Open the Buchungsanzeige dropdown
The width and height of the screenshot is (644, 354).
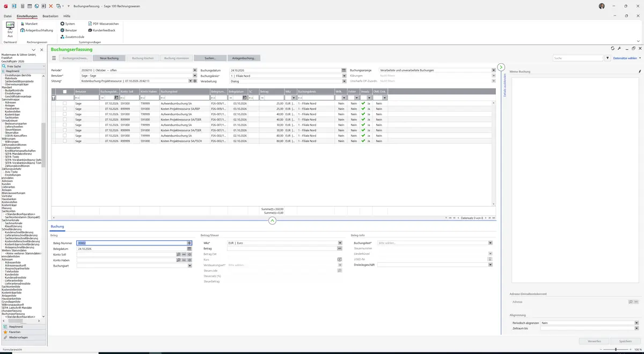[x=493, y=70]
